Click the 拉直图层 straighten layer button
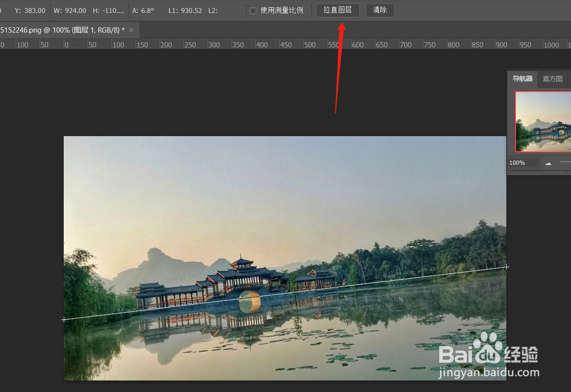This screenshot has height=392, width=571. [338, 10]
